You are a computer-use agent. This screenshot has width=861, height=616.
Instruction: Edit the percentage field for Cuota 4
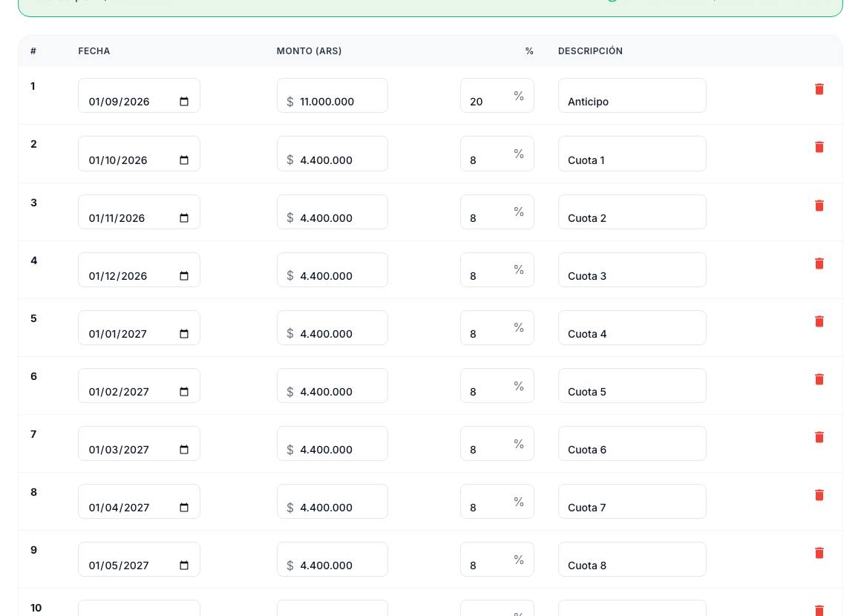497,328
